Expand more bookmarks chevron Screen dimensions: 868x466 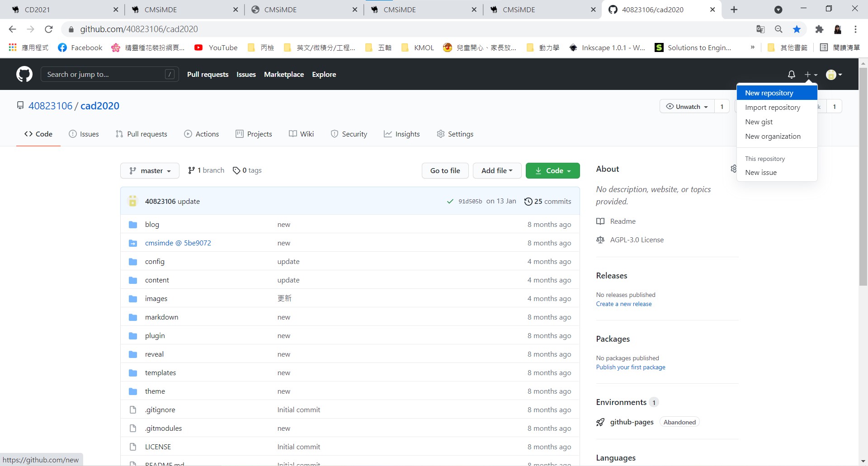click(752, 47)
